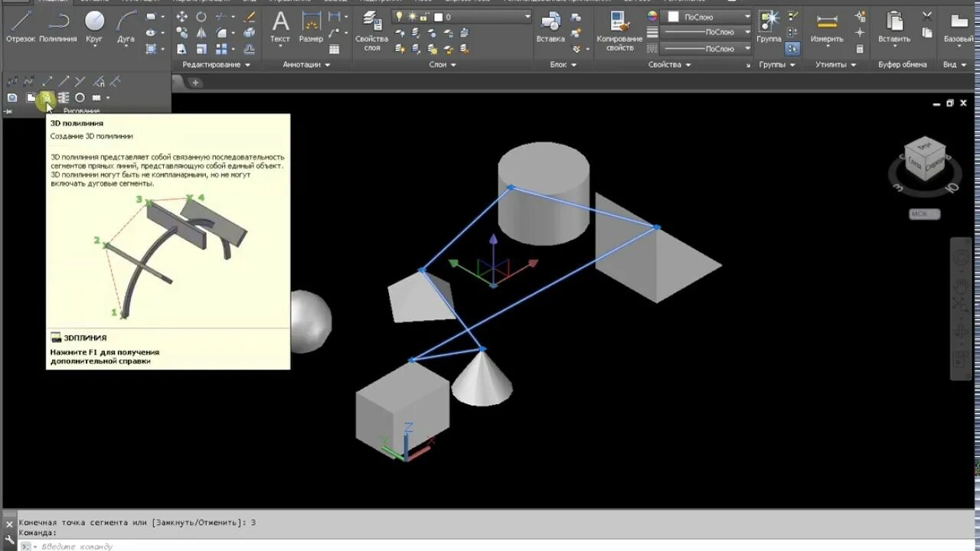Click the Ray icon in Рисование panel
Screen dimensions: 980x551
(64, 80)
